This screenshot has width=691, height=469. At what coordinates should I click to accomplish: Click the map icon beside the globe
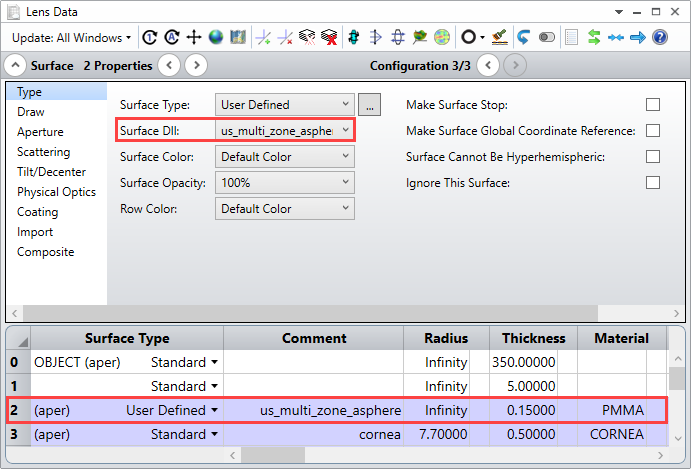tap(238, 37)
